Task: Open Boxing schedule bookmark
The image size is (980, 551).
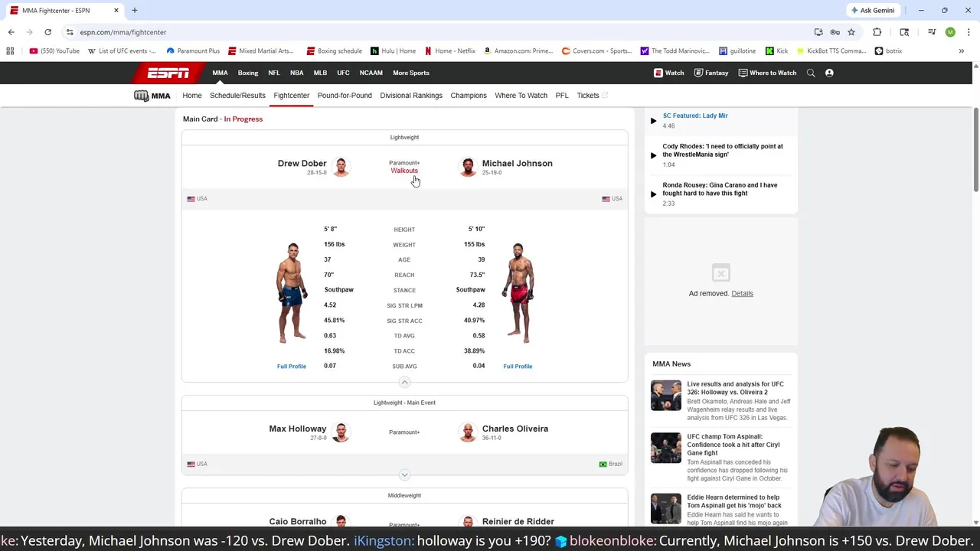Action: click(335, 51)
